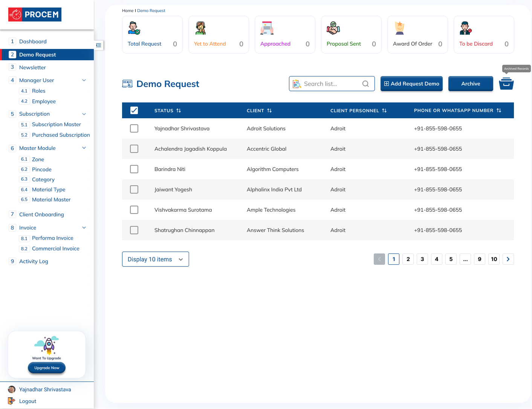Select the Barindra Niti row checkbox
Viewport: 532px width, 409px height.
coord(134,169)
